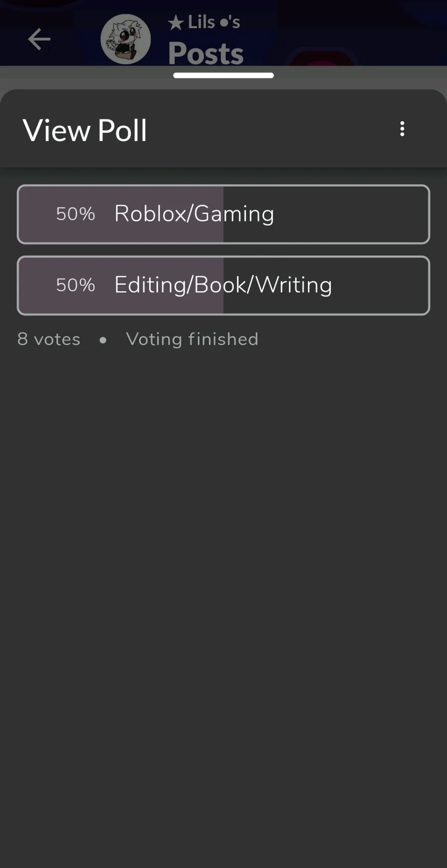Tap the Lils profile avatar picture
This screenshot has width=447, height=868.
(x=126, y=39)
